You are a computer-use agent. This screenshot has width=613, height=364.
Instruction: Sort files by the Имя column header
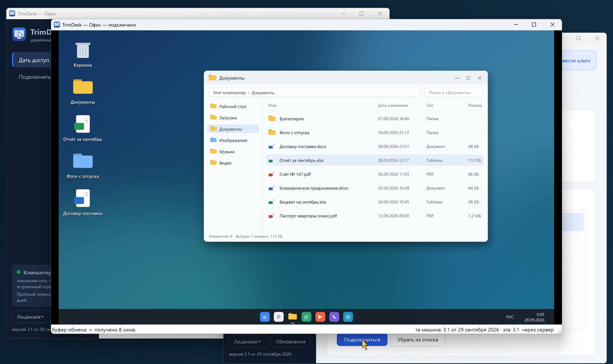tap(272, 105)
